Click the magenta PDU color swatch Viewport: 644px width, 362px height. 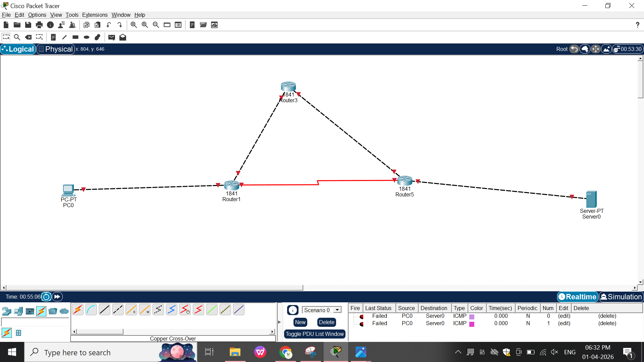pos(472,324)
